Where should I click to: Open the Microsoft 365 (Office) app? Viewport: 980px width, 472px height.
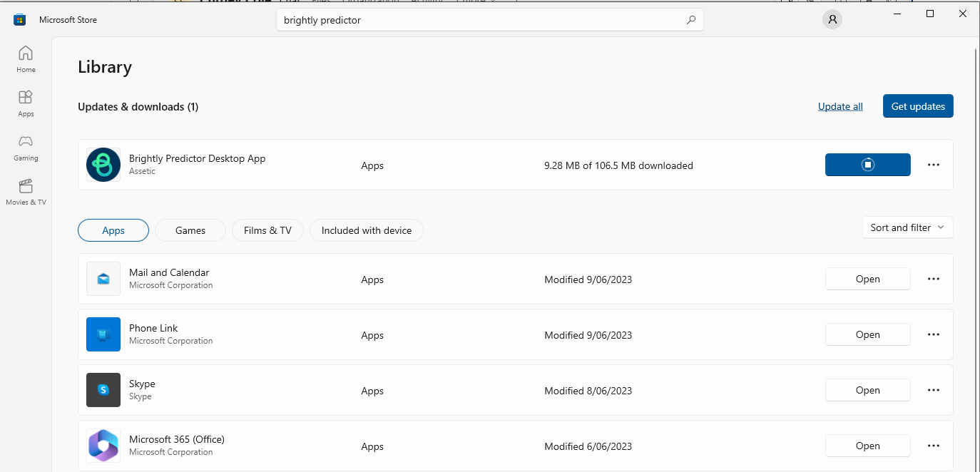pyautogui.click(x=867, y=446)
